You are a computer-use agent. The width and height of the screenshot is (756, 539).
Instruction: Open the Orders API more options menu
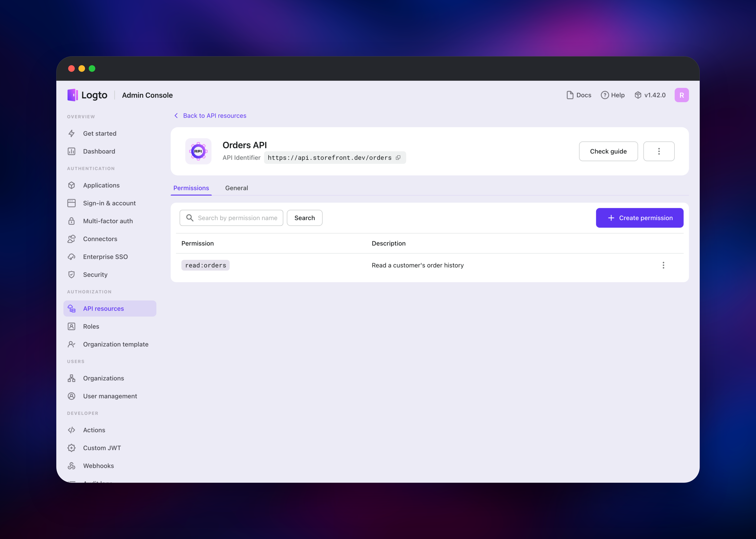[x=659, y=151]
